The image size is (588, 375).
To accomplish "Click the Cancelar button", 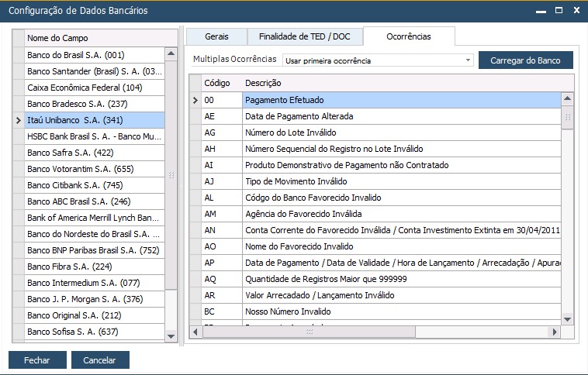I will [100, 360].
